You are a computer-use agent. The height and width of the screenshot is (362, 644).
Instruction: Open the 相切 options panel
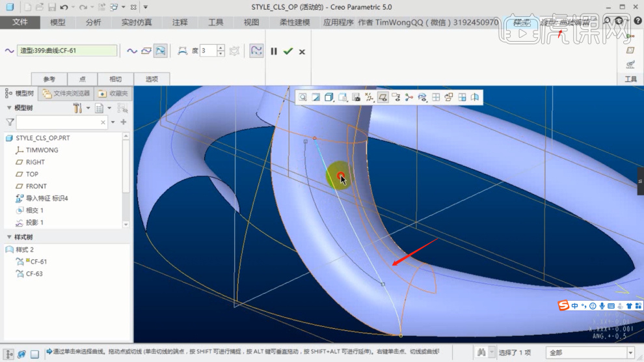click(115, 79)
